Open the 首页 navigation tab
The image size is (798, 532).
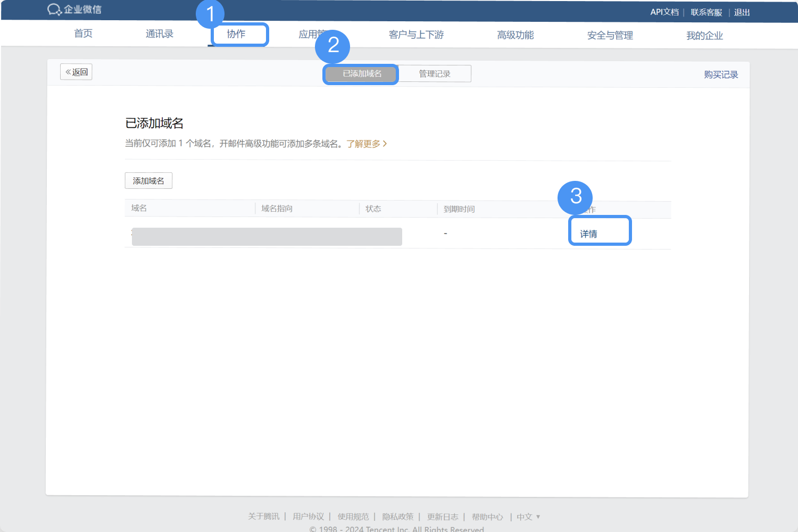coord(83,34)
